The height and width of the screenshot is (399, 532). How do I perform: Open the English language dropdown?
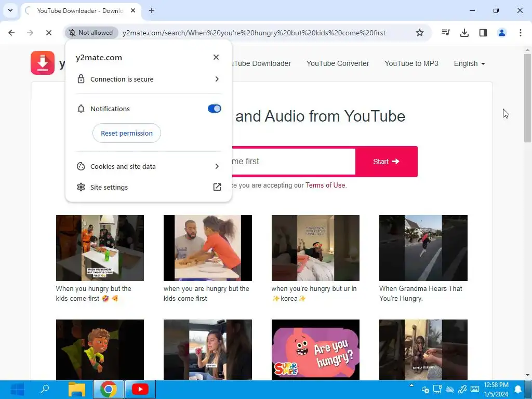point(469,63)
